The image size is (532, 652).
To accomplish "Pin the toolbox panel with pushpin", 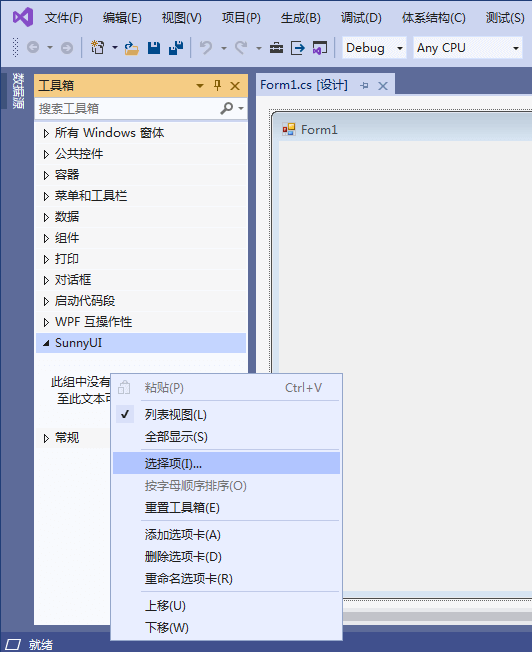I will tap(217, 86).
